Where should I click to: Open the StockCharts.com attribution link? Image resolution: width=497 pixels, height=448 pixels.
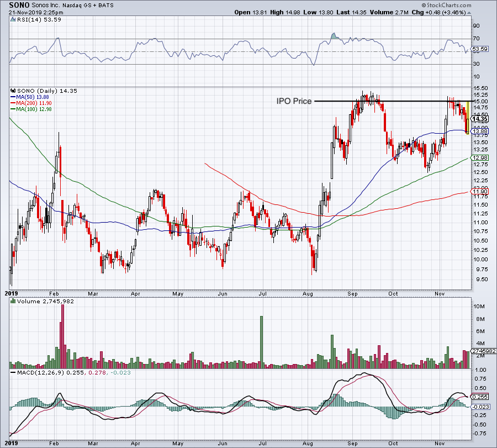449,5
